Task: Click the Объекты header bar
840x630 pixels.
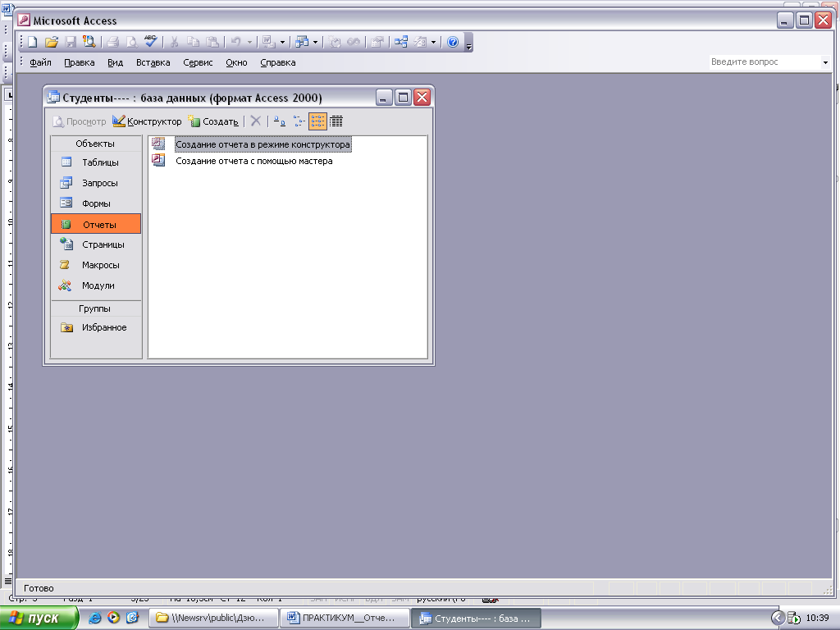Action: click(x=96, y=144)
